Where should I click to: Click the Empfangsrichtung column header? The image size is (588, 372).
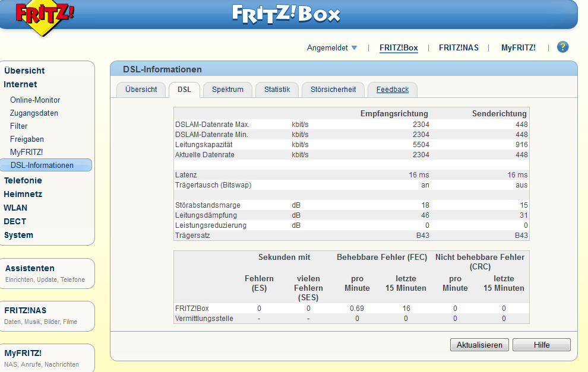[x=394, y=113]
